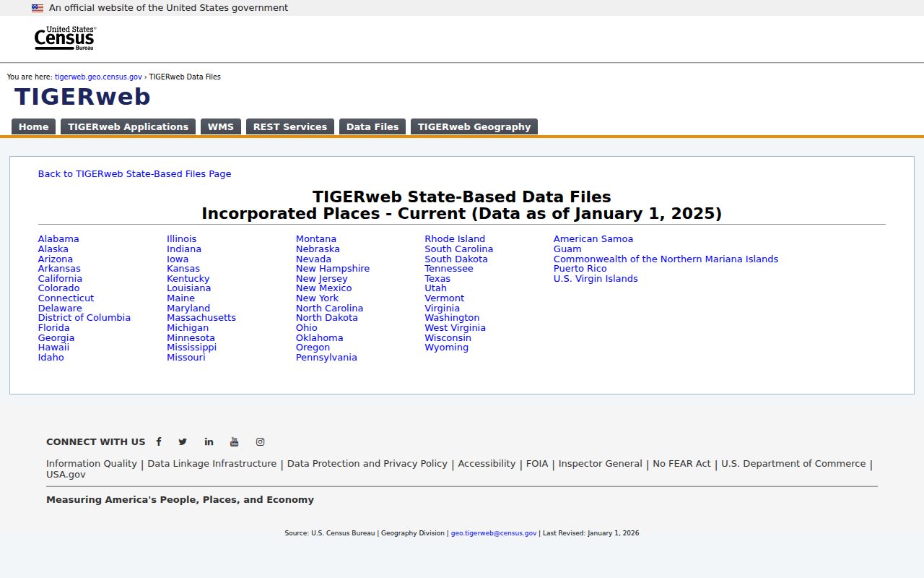The height and width of the screenshot is (578, 924).
Task: Open the Pennsylvania link
Action: pos(326,358)
